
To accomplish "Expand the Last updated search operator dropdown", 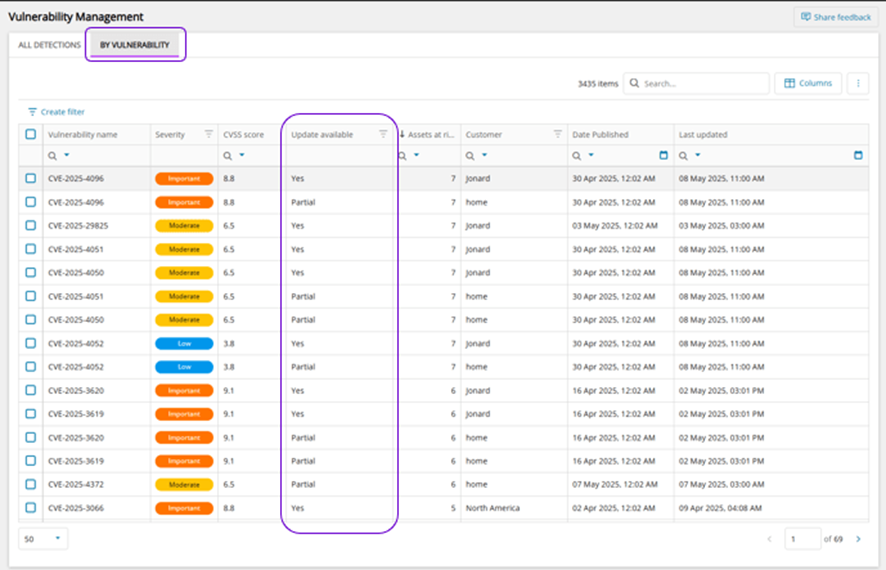I will [698, 155].
